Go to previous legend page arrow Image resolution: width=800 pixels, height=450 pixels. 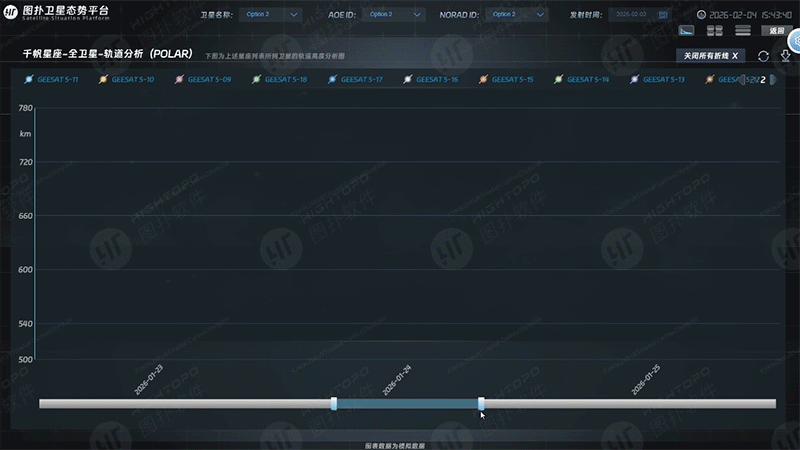pos(742,79)
